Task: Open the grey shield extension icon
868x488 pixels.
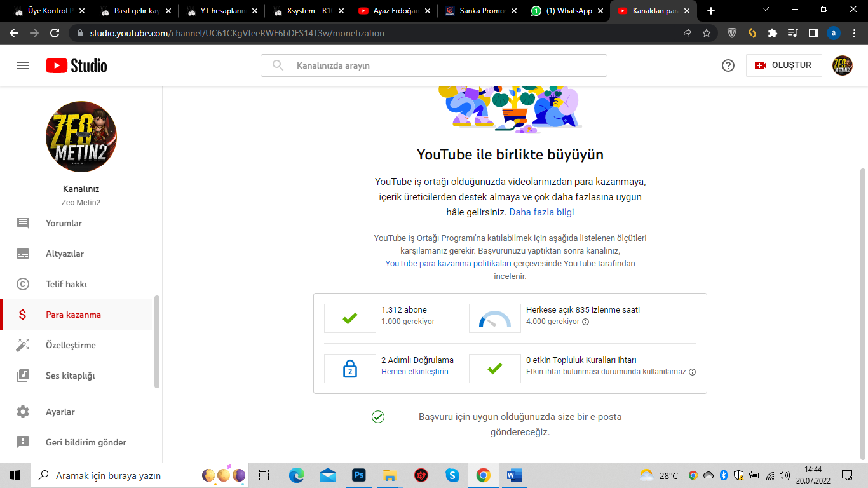Action: pyautogui.click(x=732, y=33)
